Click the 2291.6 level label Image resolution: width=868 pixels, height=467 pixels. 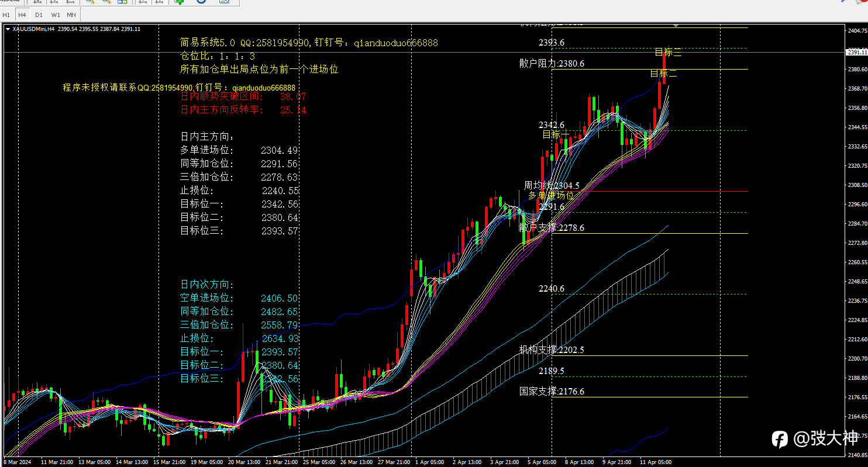click(x=552, y=207)
